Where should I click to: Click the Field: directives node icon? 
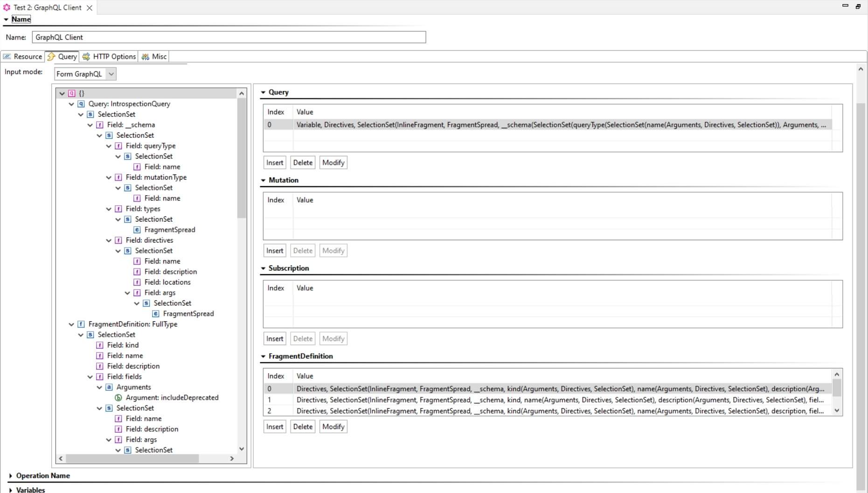[x=118, y=240]
